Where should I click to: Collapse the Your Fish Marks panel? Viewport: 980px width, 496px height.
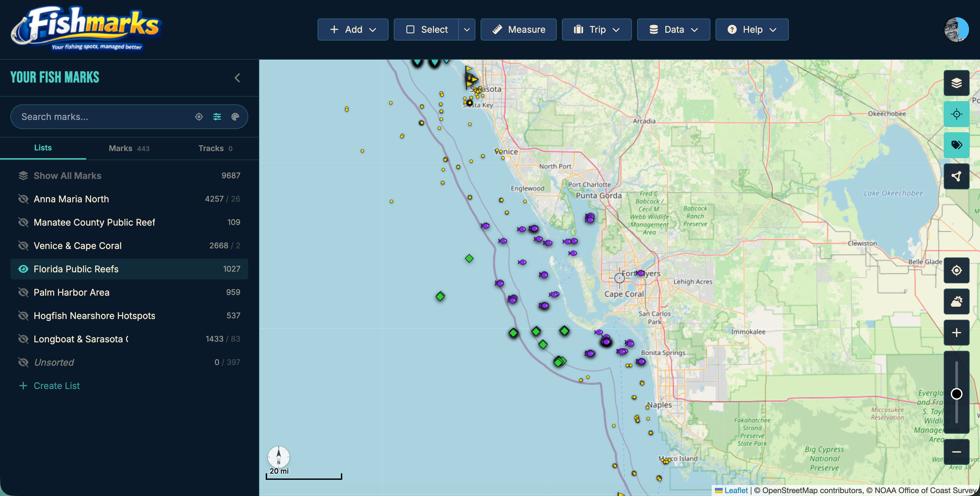[x=237, y=78]
